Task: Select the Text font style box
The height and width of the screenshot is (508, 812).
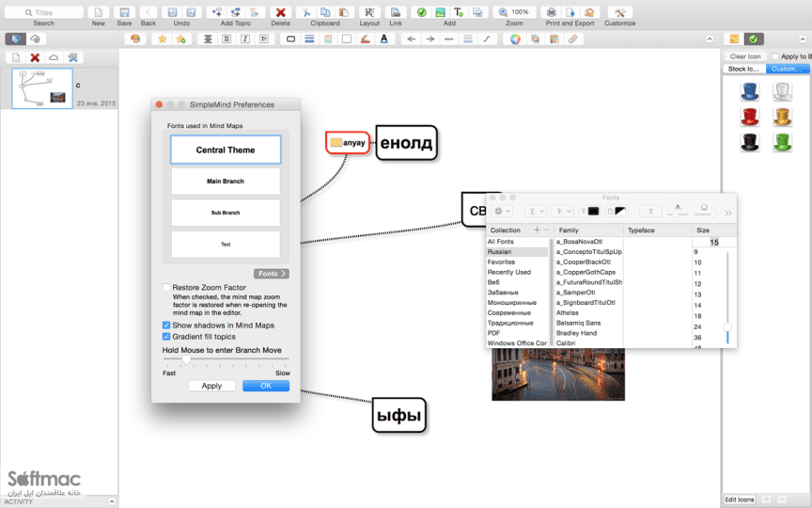Action: 226,245
